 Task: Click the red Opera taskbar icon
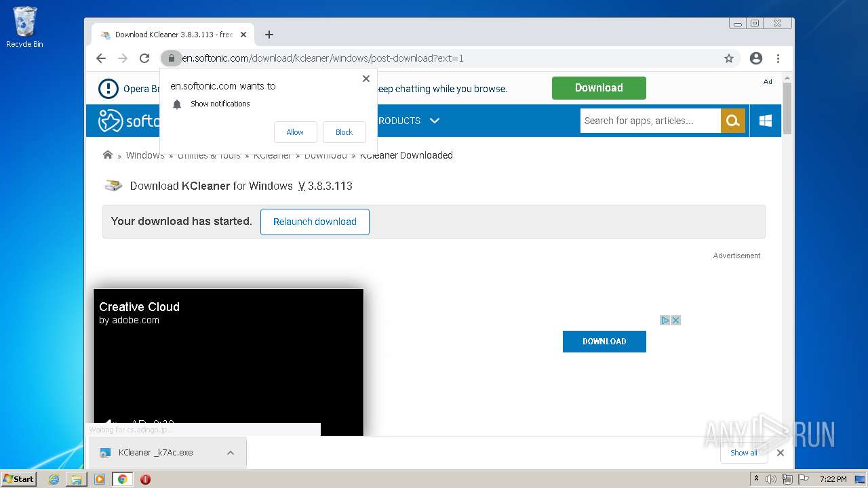tap(145, 479)
